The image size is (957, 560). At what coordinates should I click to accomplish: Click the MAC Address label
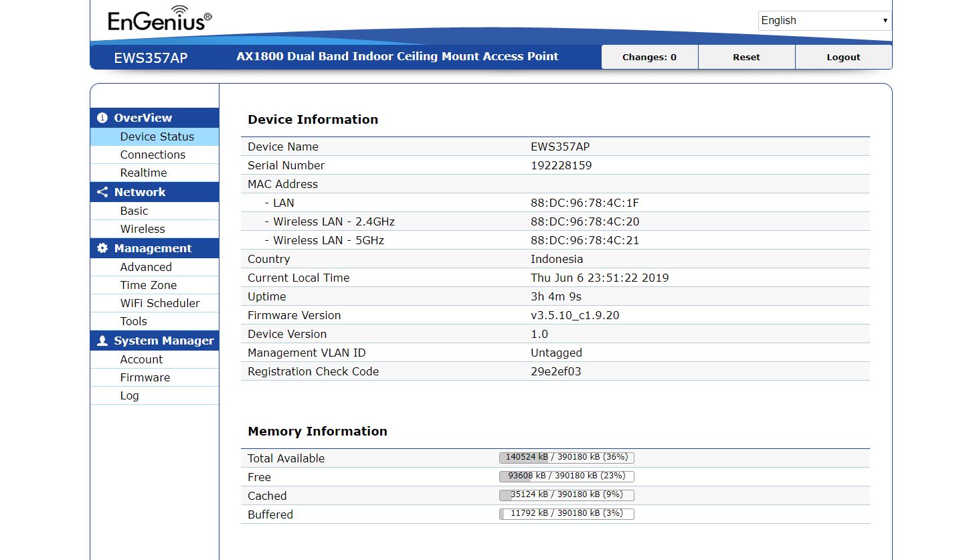click(282, 184)
